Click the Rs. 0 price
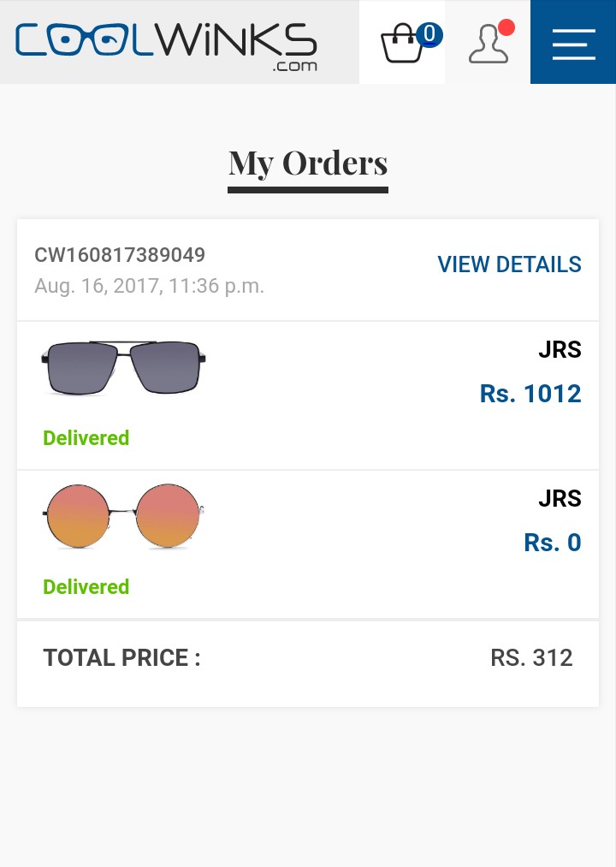616x867 pixels. (553, 543)
